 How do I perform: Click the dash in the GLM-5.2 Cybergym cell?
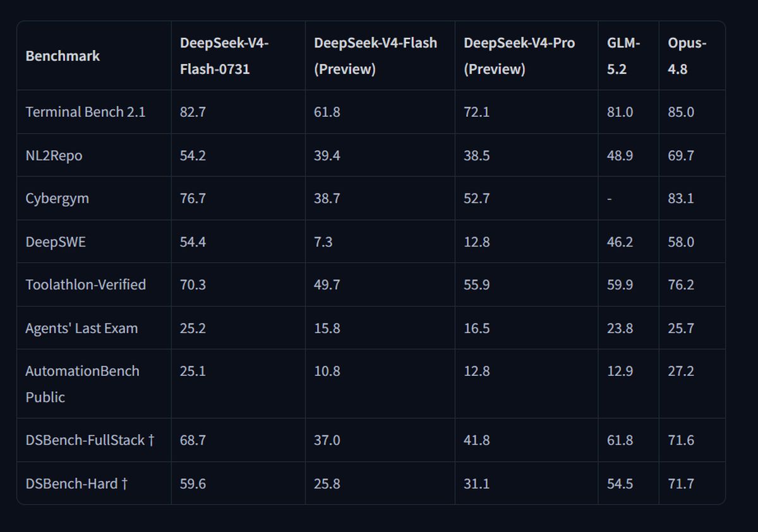pyautogui.click(x=609, y=199)
